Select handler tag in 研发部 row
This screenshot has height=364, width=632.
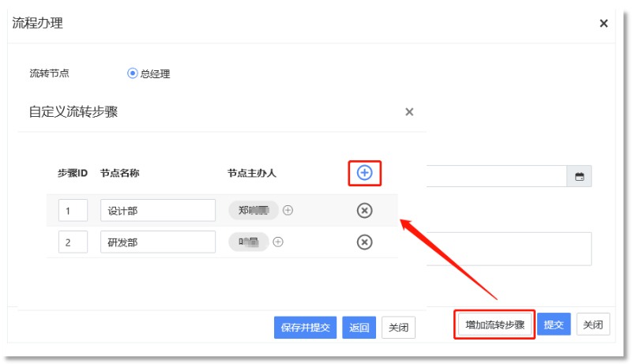coord(248,242)
